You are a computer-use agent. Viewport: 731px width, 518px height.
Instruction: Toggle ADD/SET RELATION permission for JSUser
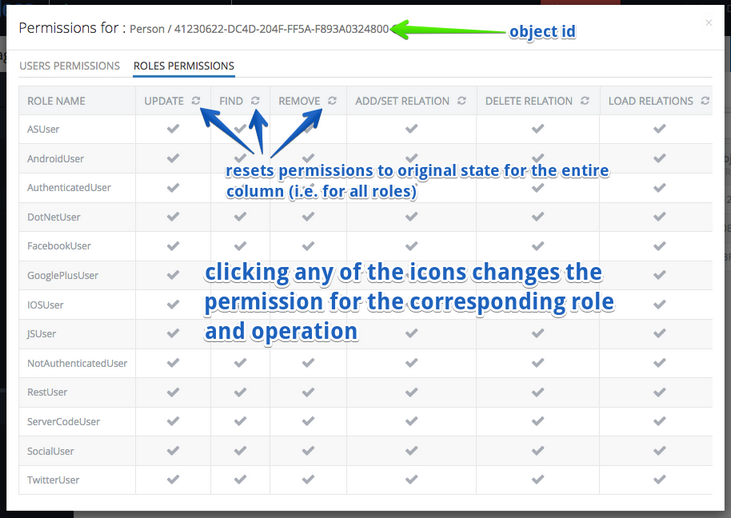[411, 333]
